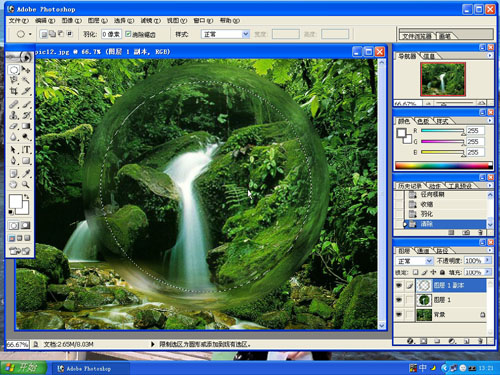
Task: Open the Navigator panel flyout menu
Action: click(490, 56)
